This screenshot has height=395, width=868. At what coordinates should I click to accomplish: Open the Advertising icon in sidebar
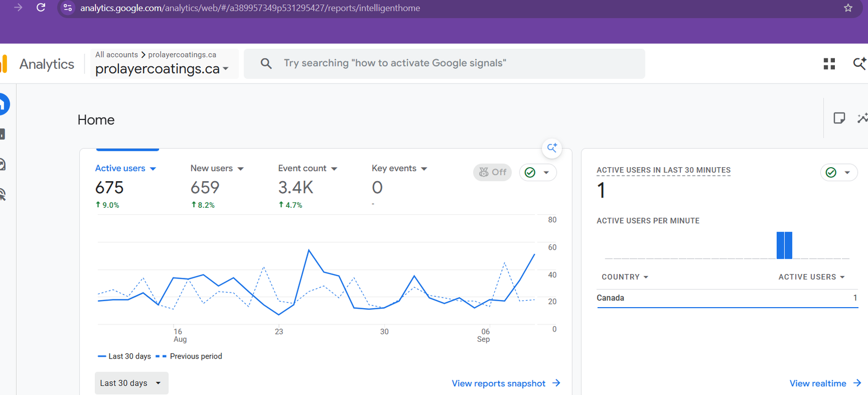click(x=3, y=194)
